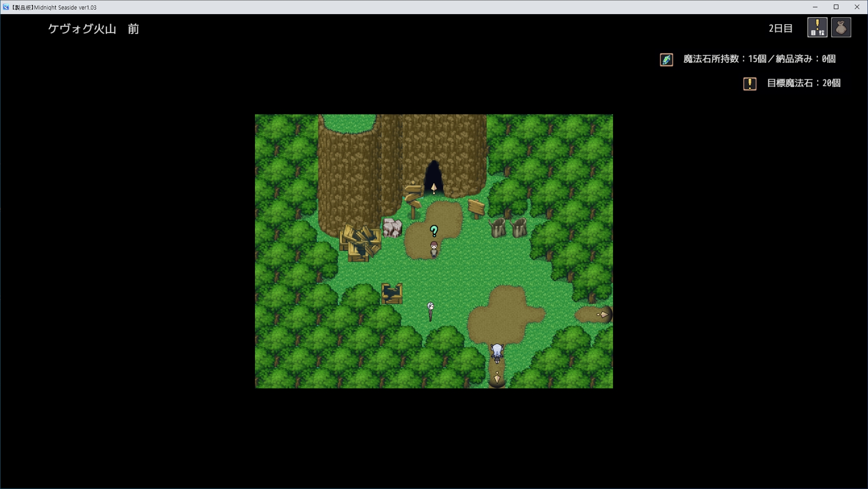Open the objectives button with exclamation mark
The width and height of the screenshot is (868, 489).
(817, 27)
